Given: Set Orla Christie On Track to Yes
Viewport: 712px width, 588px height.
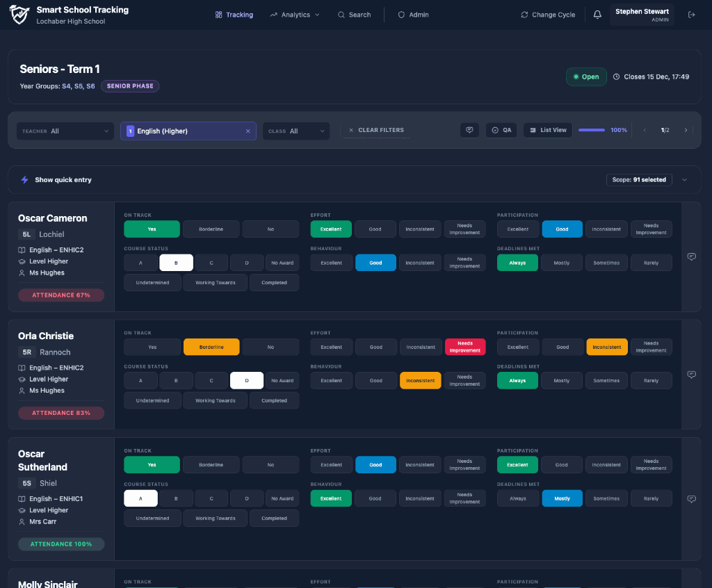Looking at the screenshot, I should [152, 348].
